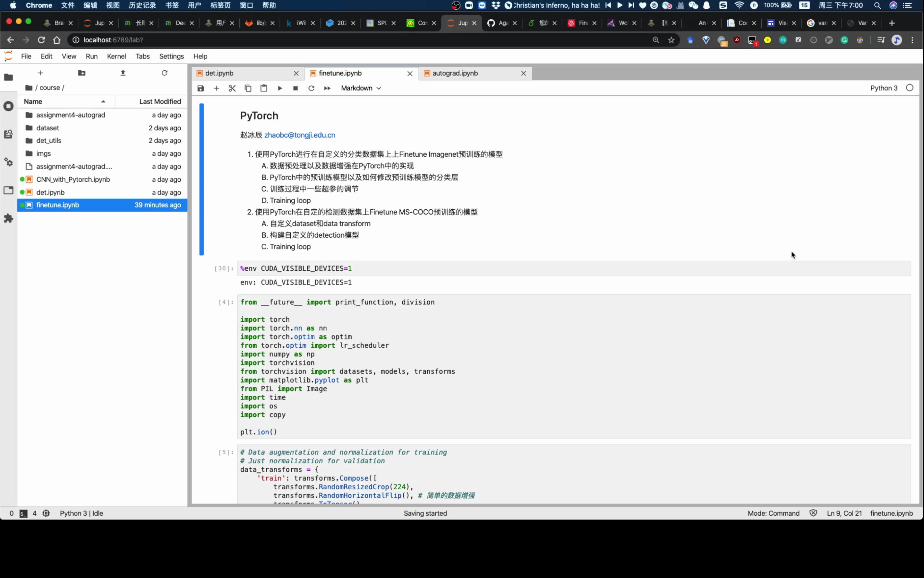Paste cell from clipboard icon
This screenshot has height=578, width=924.
coord(264,88)
